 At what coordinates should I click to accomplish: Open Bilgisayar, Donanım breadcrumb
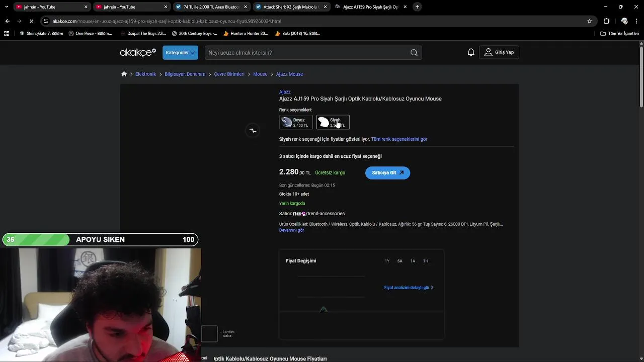coord(185,74)
